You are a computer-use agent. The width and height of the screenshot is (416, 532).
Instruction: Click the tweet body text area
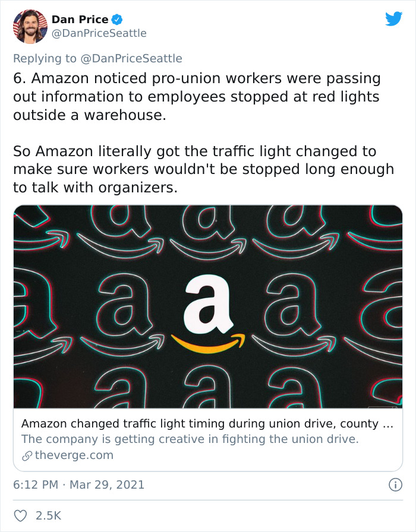point(202,134)
